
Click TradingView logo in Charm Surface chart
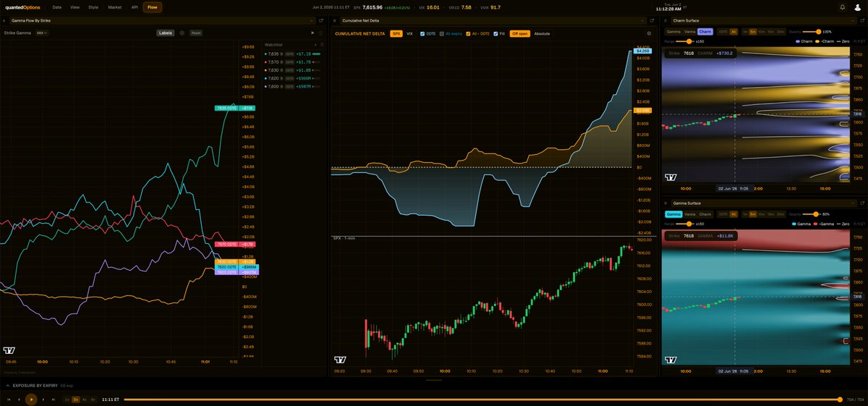[x=671, y=177]
